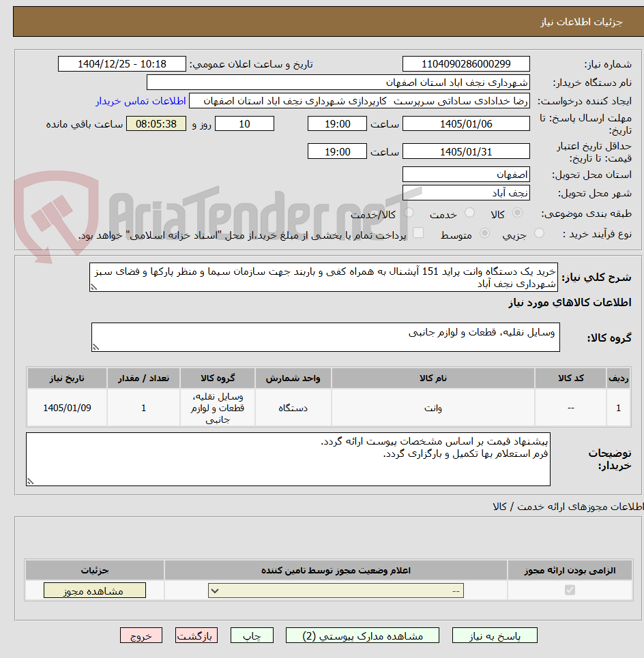The width and height of the screenshot is (644, 658).
Task: Click the جزئیات column header in permits table
Action: click(x=95, y=570)
